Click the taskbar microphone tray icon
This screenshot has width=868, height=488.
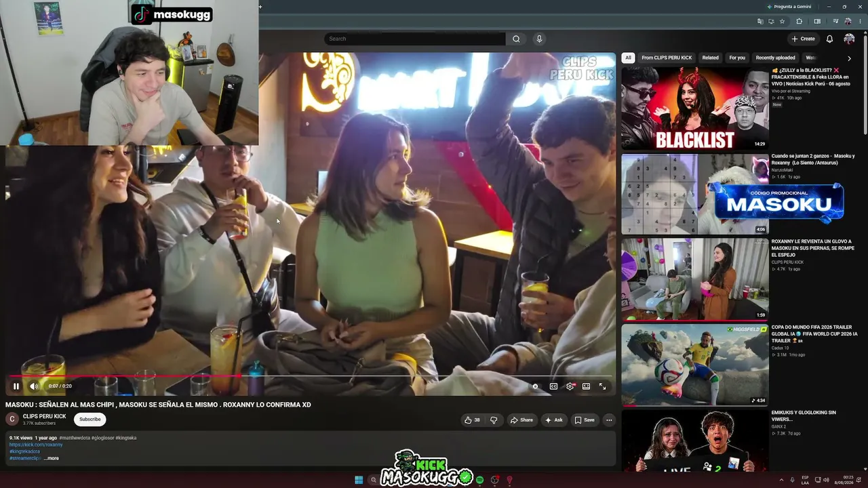pos(792,480)
